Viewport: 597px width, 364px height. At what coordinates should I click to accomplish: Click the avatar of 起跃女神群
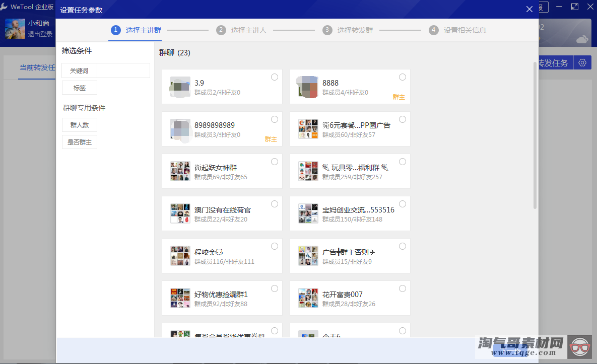coord(180,171)
